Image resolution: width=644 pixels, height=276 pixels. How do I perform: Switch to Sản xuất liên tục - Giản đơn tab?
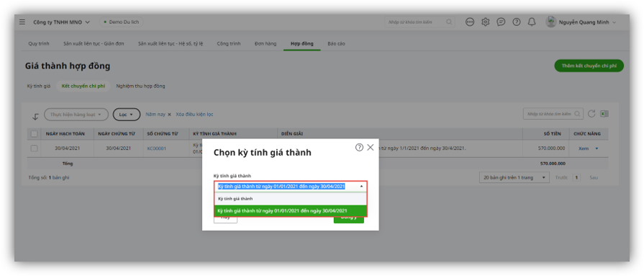click(94, 44)
